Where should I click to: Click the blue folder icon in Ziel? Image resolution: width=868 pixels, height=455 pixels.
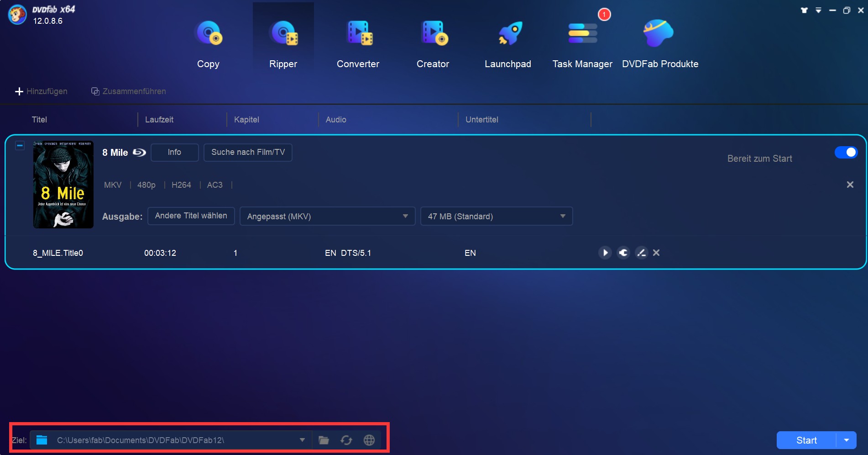[42, 440]
